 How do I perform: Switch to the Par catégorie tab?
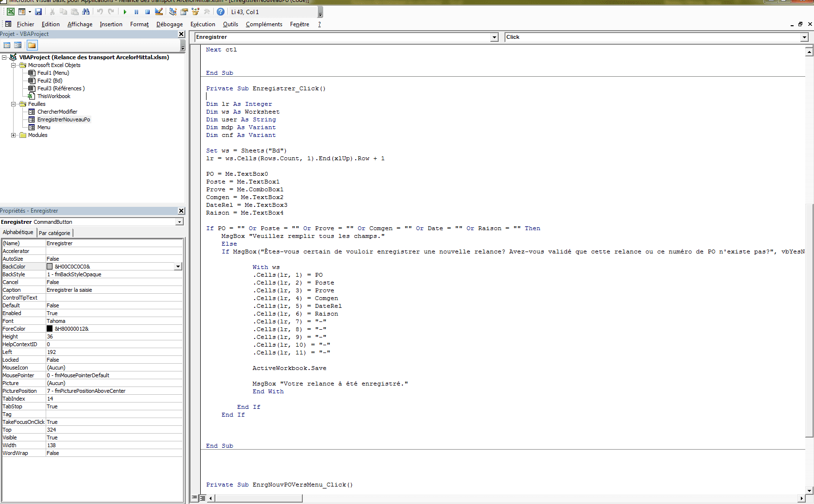[x=54, y=233]
